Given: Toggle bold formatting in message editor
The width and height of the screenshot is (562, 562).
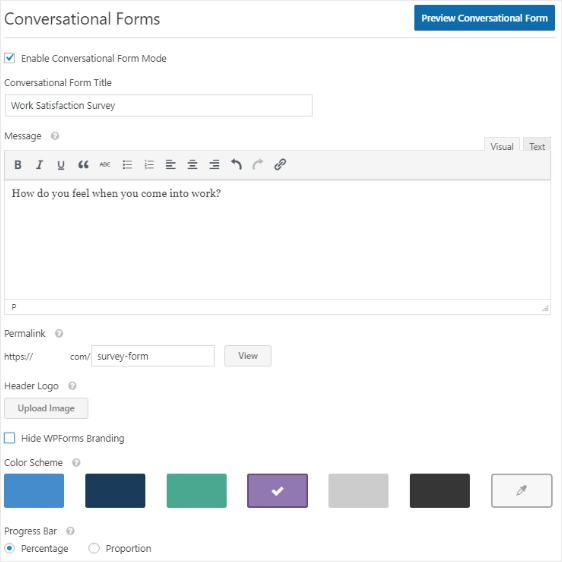Looking at the screenshot, I should point(18,165).
